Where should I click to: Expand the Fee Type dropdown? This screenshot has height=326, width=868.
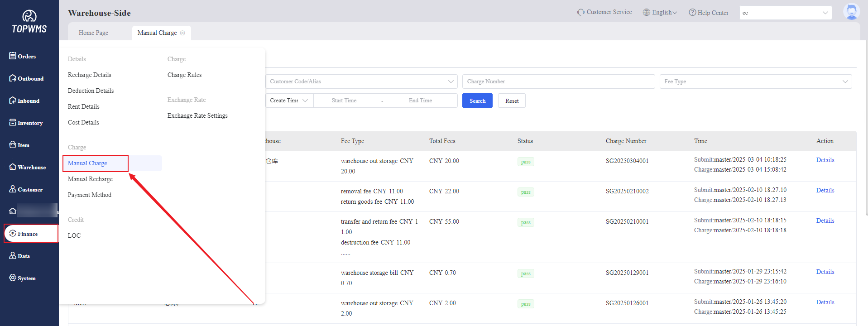click(x=755, y=81)
